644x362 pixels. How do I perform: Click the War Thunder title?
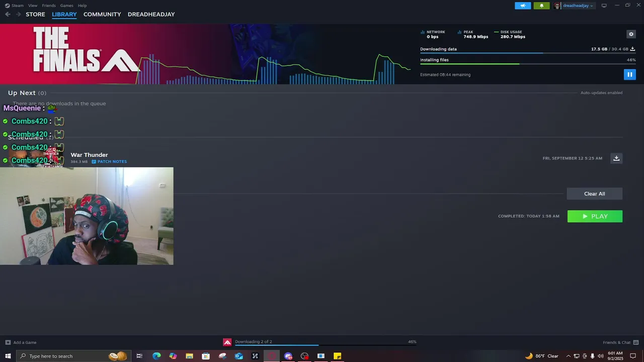point(89,155)
